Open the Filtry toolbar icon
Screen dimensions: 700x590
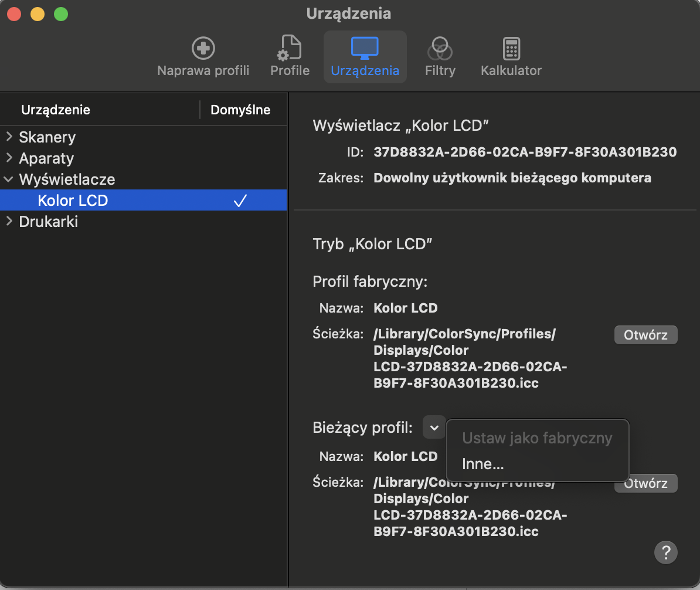[440, 49]
